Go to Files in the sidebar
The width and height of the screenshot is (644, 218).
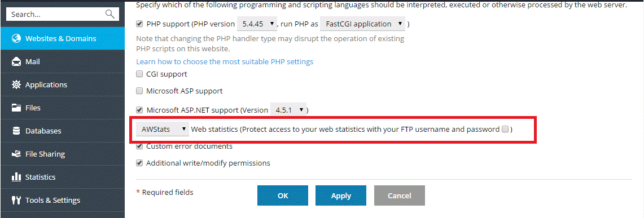pos(63,108)
